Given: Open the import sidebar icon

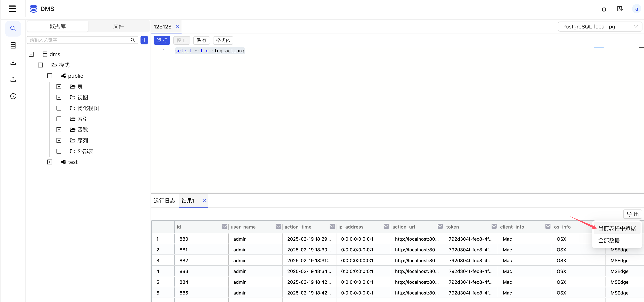Looking at the screenshot, I should [13, 62].
